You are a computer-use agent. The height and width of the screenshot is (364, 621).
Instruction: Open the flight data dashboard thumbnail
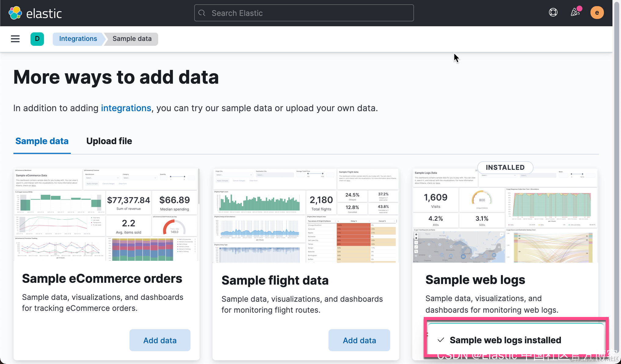306,215
